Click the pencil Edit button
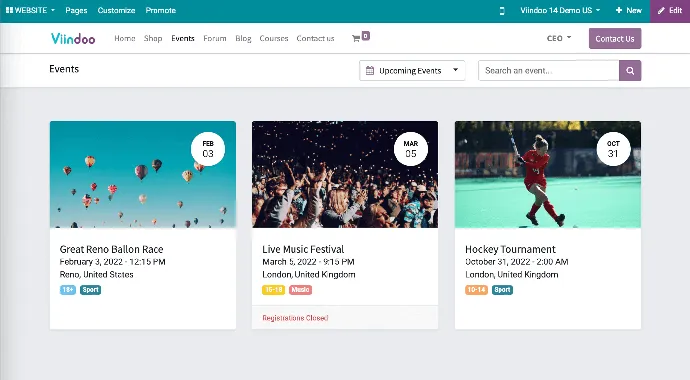The height and width of the screenshot is (380, 690). click(670, 11)
